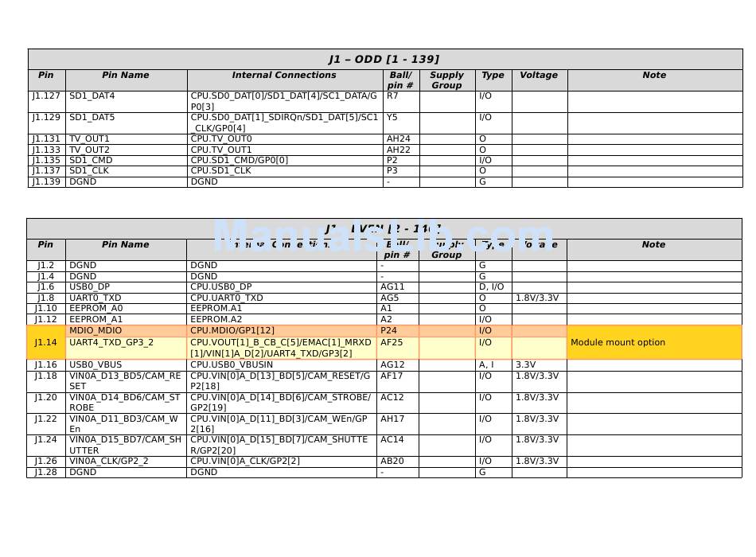This screenshot has width=756, height=557.
Task: Select pin name "SD1_DAT5"
Action: [x=92, y=118]
